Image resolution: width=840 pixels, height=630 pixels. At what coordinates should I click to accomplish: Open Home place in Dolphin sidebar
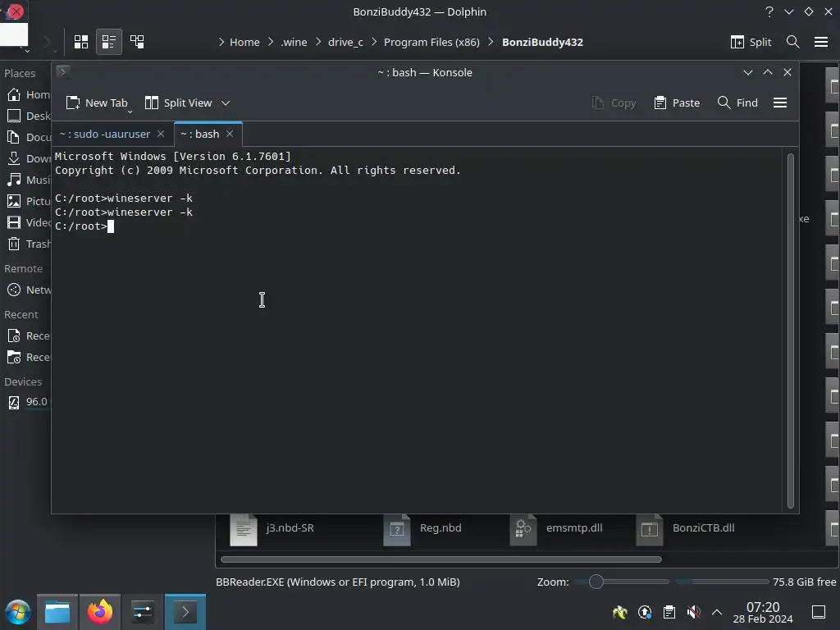pyautogui.click(x=28, y=95)
